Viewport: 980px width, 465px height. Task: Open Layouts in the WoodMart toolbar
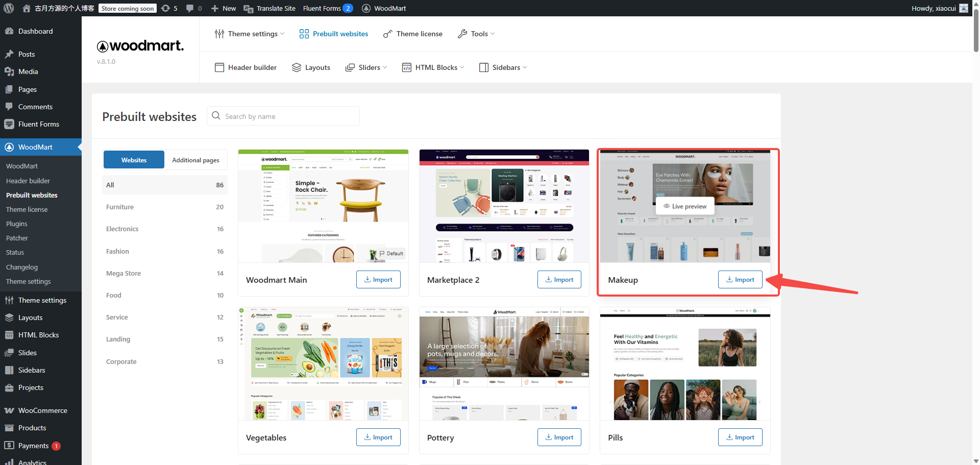tap(311, 67)
